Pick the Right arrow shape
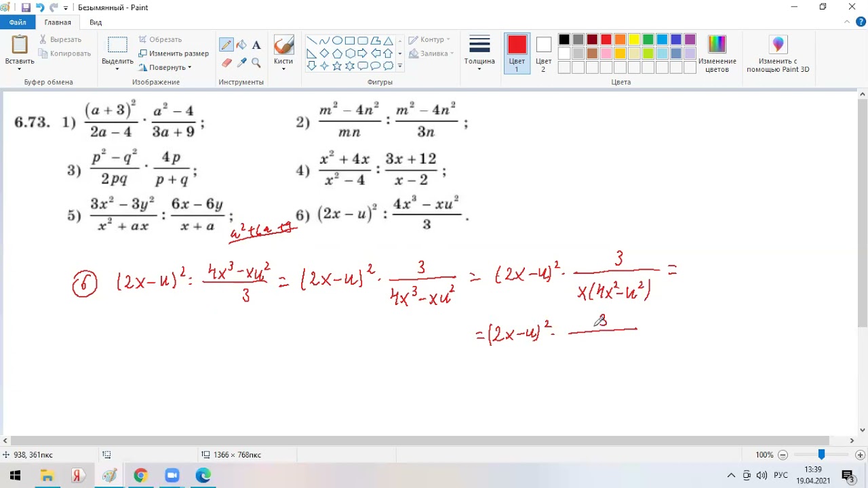The height and width of the screenshot is (488, 868). point(363,54)
